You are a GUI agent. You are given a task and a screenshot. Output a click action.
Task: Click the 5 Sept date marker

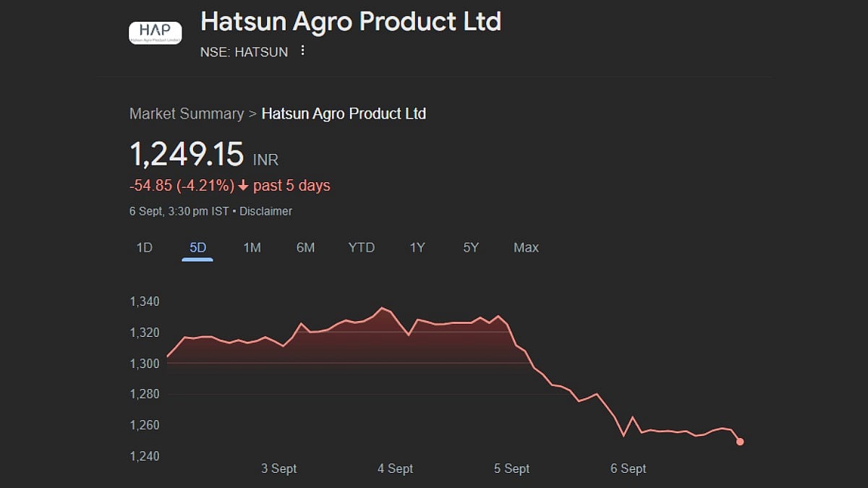tap(511, 468)
